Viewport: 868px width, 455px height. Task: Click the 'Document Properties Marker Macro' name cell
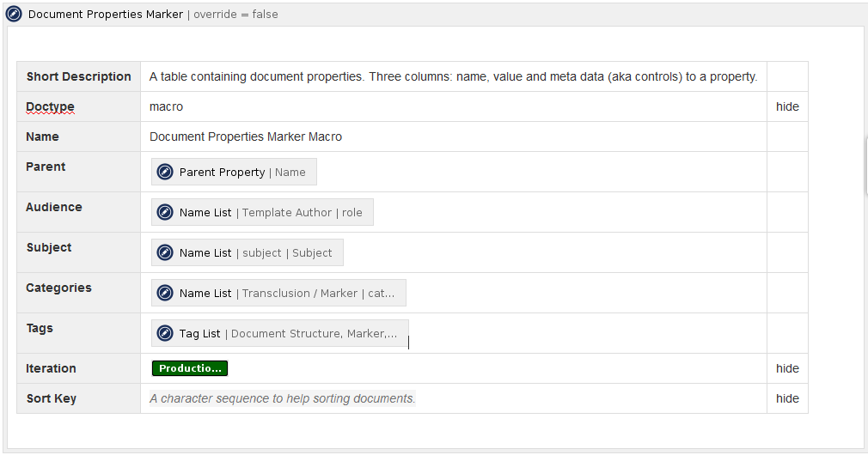[246, 136]
